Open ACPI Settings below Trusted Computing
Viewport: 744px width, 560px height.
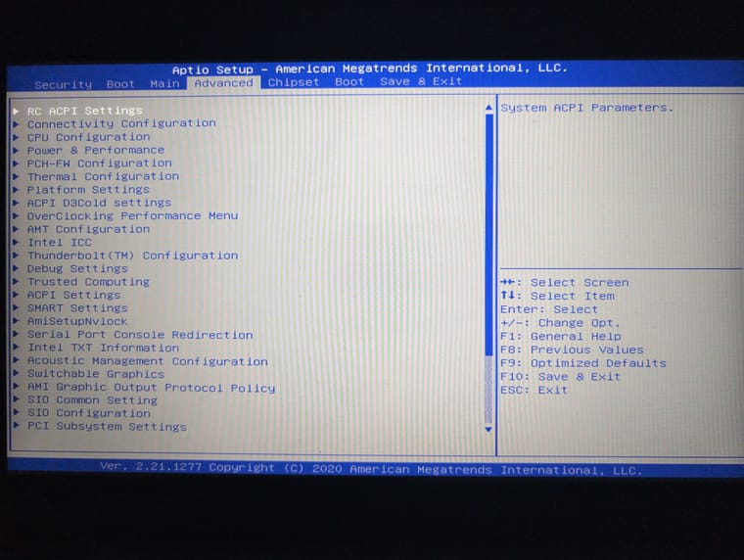click(x=73, y=295)
